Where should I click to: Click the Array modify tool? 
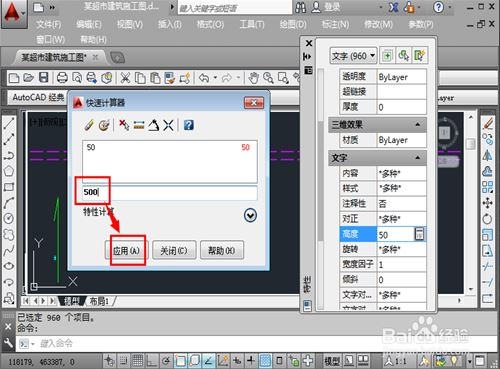pyautogui.click(x=488, y=187)
